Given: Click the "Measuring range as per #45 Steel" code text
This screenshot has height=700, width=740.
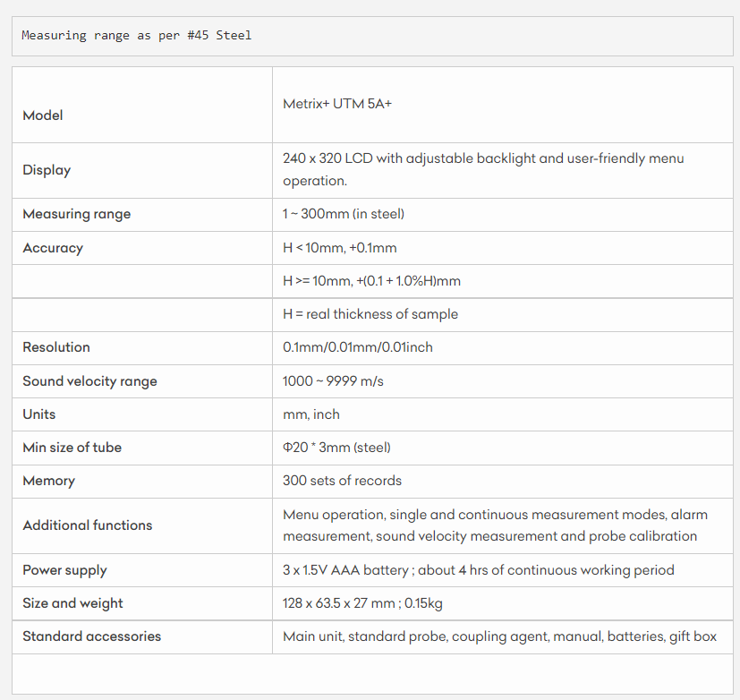Looking at the screenshot, I should 136,36.
